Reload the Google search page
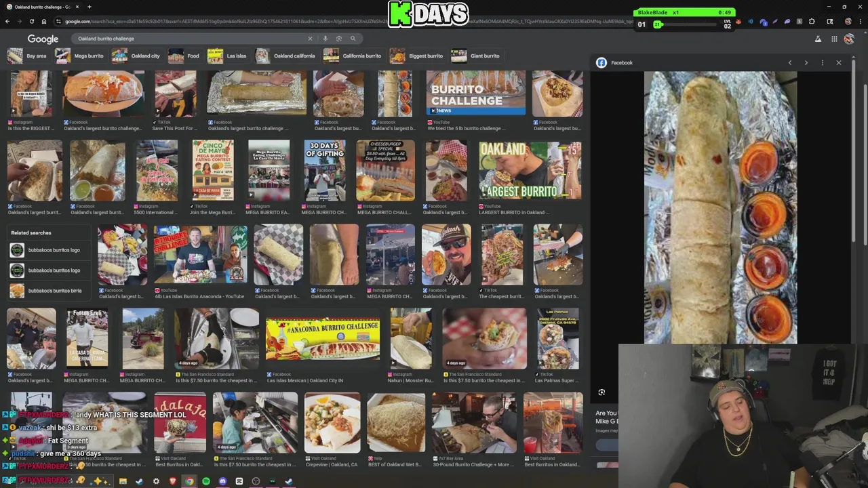The height and width of the screenshot is (488, 868). 31,22
